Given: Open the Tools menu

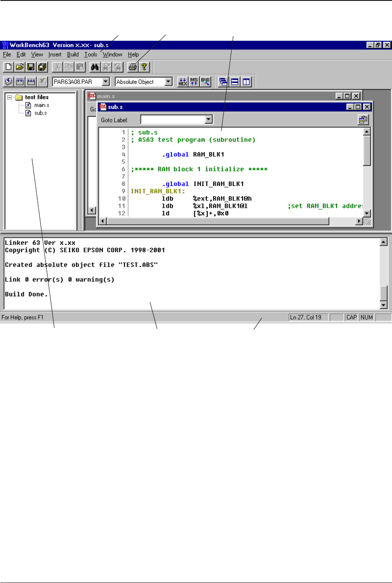Looking at the screenshot, I should coord(91,54).
